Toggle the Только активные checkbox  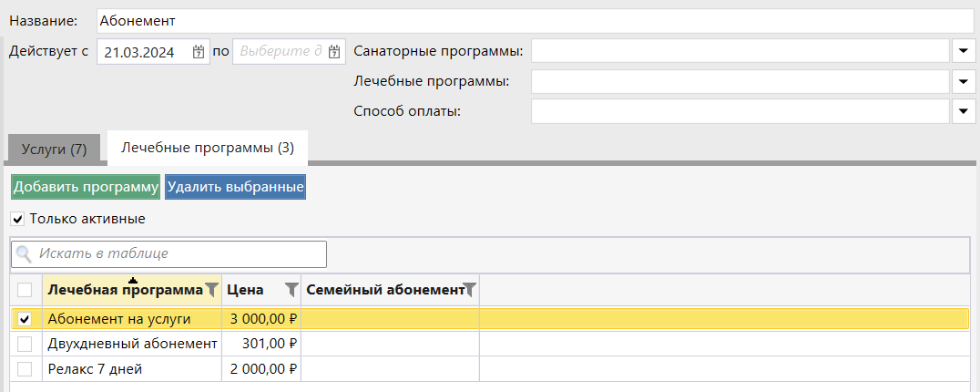click(x=18, y=219)
